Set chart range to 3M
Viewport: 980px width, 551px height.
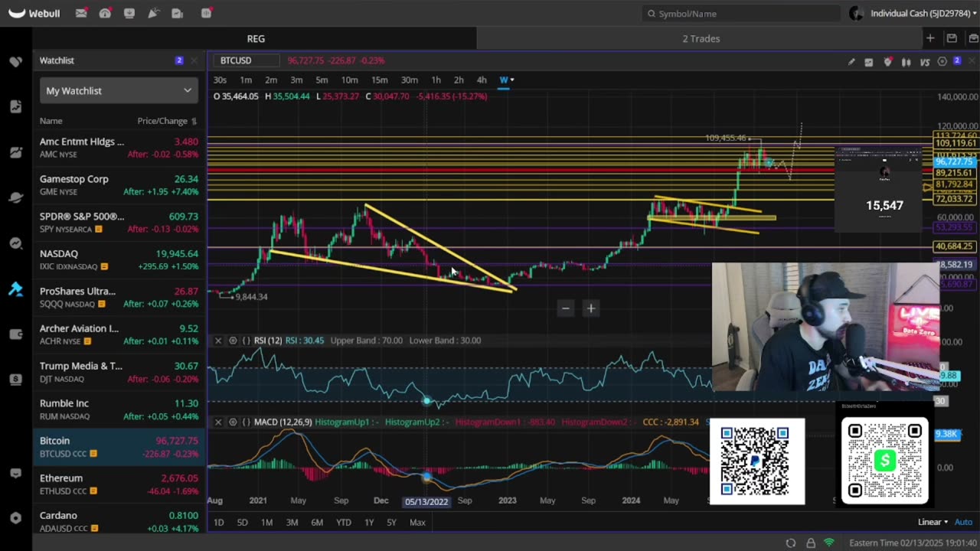(x=292, y=522)
